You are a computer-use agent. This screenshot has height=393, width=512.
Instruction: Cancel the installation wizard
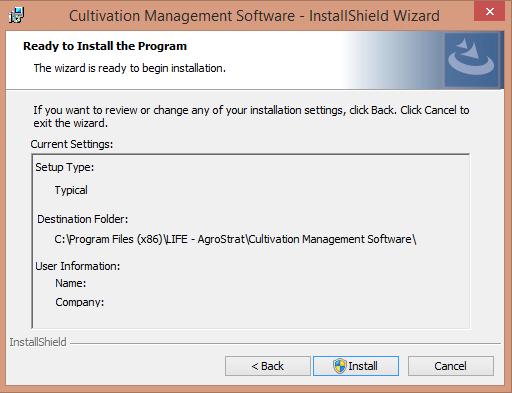[451, 366]
